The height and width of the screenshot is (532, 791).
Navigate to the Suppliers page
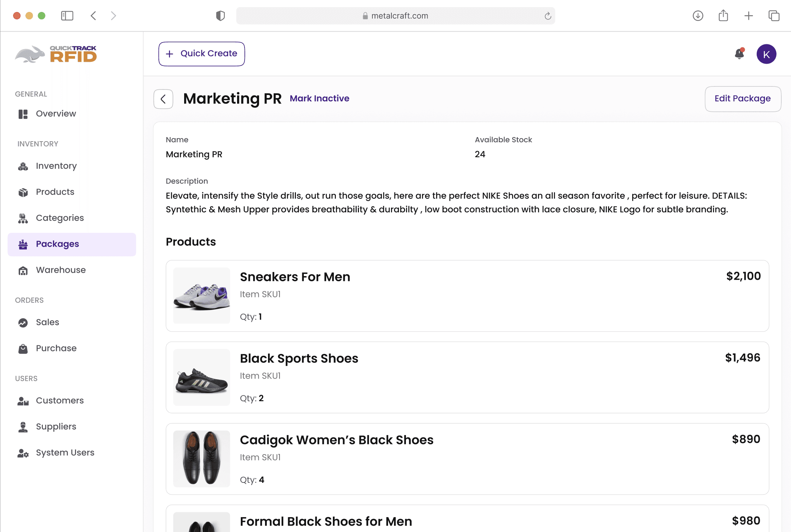pyautogui.click(x=56, y=427)
